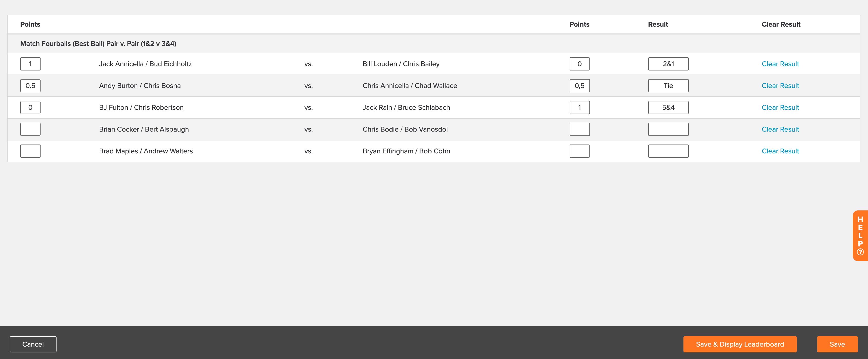Click Save & Display Leaderboard button
Image resolution: width=868 pixels, height=359 pixels.
coord(740,344)
